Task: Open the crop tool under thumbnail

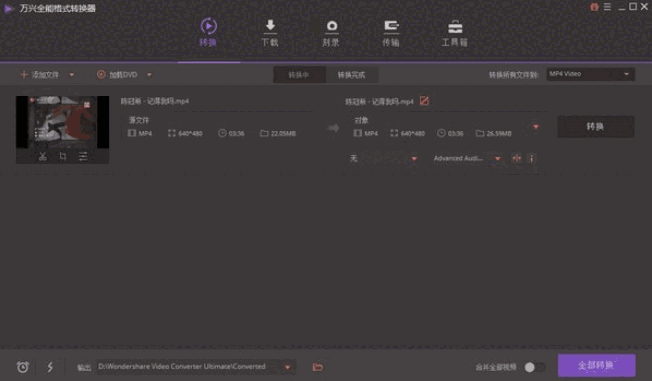Action: point(63,157)
